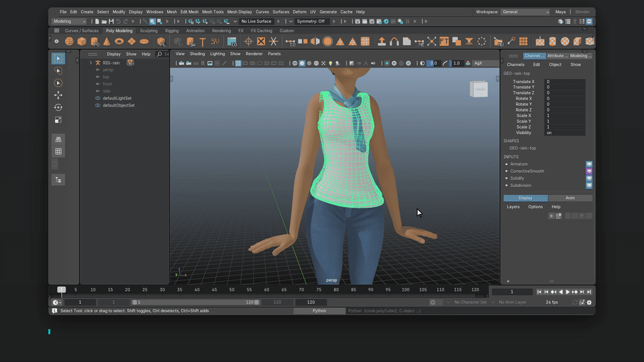Toggle audio sound icon on range slider
The width and height of the screenshot is (644, 362).
click(x=582, y=302)
